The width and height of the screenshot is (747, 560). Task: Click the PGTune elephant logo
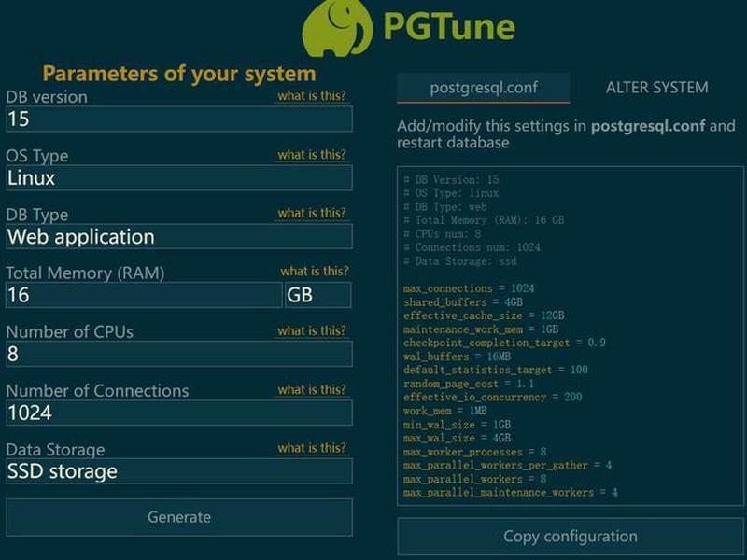click(337, 28)
